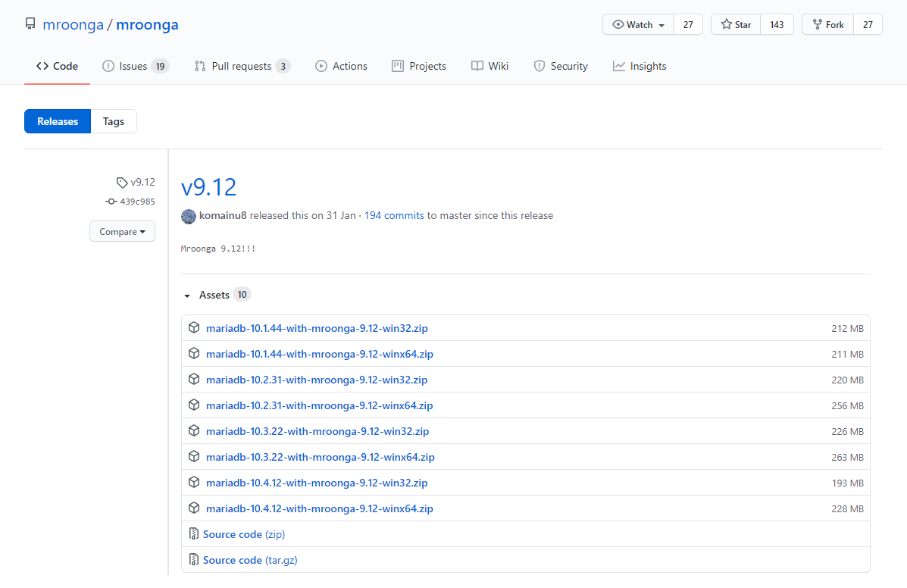
Task: Fork the mroonga repository
Action: (827, 25)
